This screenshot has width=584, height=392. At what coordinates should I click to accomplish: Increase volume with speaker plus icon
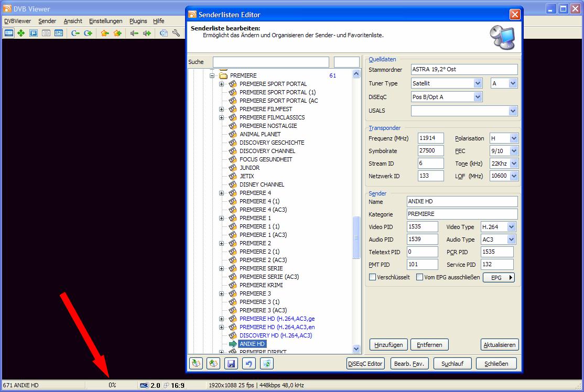click(x=147, y=33)
